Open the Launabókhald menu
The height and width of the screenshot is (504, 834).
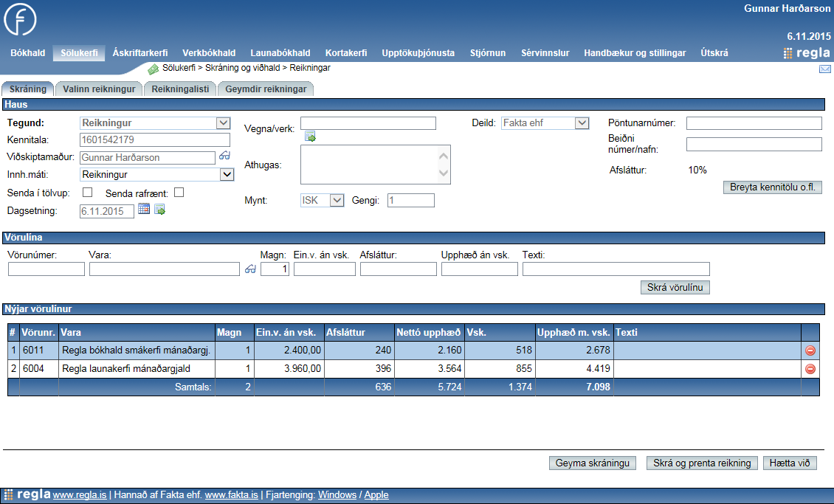(280, 53)
